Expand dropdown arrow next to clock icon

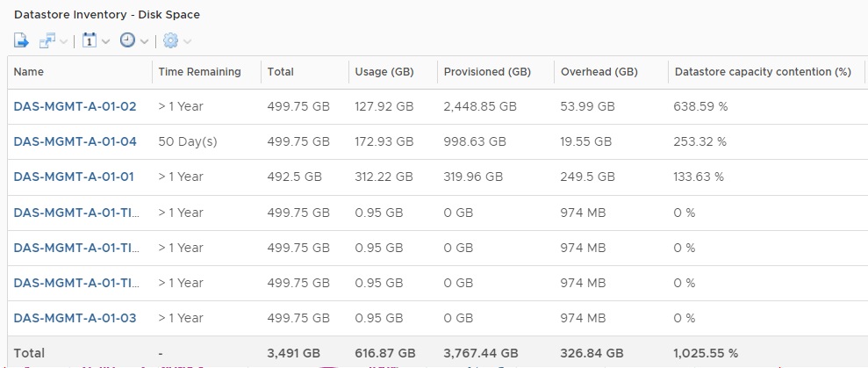pos(144,41)
